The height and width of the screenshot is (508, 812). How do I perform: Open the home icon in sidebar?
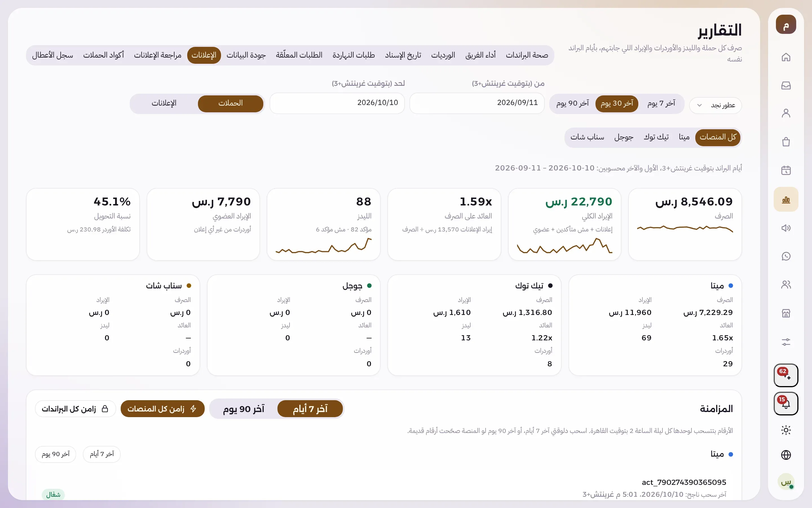pyautogui.click(x=786, y=57)
